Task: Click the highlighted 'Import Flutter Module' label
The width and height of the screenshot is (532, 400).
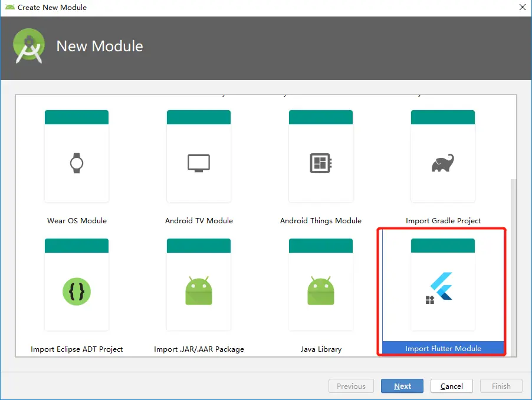Action: pos(443,349)
